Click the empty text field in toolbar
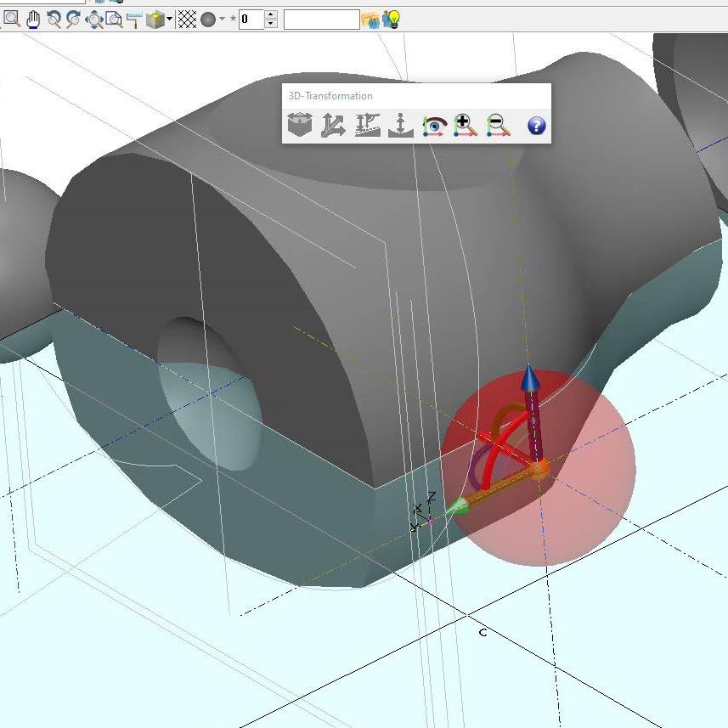This screenshot has width=728, height=728. coord(321,19)
